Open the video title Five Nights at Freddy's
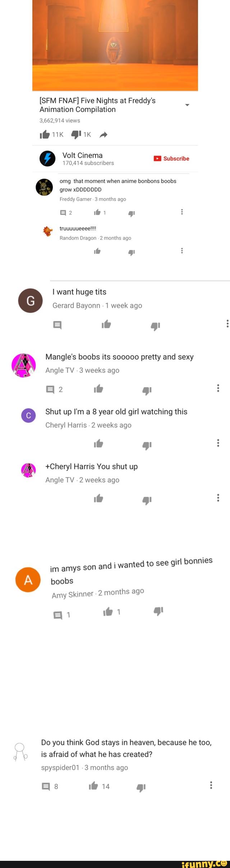Screen dimensions: 230x868 pos(97,105)
